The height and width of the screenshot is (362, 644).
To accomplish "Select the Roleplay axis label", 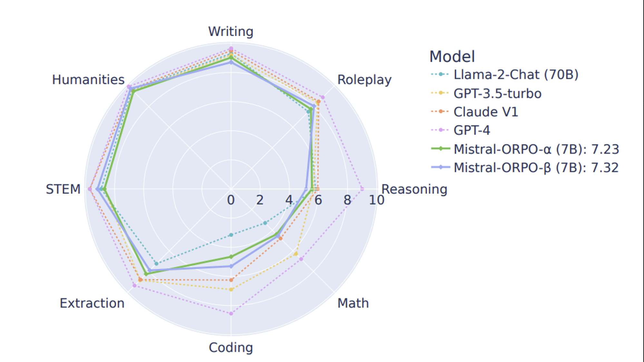I will [x=364, y=80].
